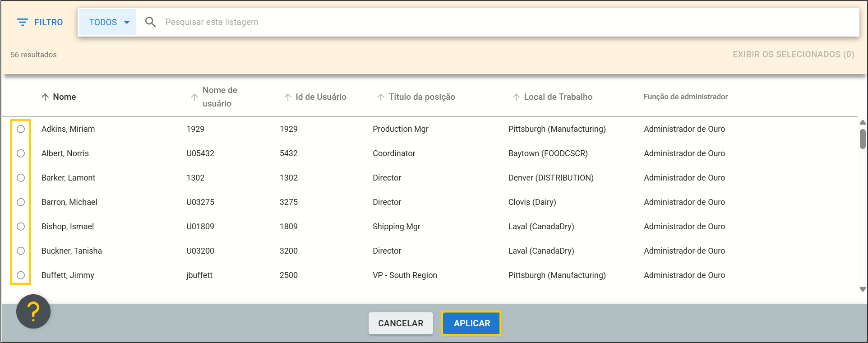The height and width of the screenshot is (343, 868).
Task: Click the name Barron, Michael
Action: pyautogui.click(x=69, y=202)
